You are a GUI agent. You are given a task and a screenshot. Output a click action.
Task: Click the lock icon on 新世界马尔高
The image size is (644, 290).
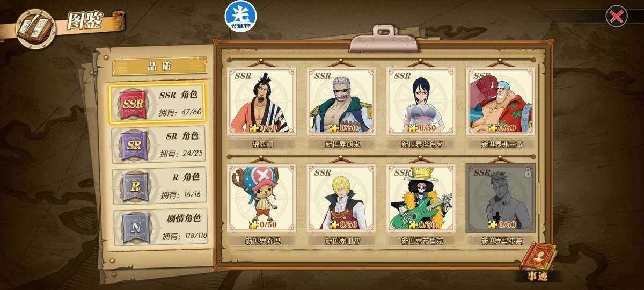pyautogui.click(x=528, y=172)
